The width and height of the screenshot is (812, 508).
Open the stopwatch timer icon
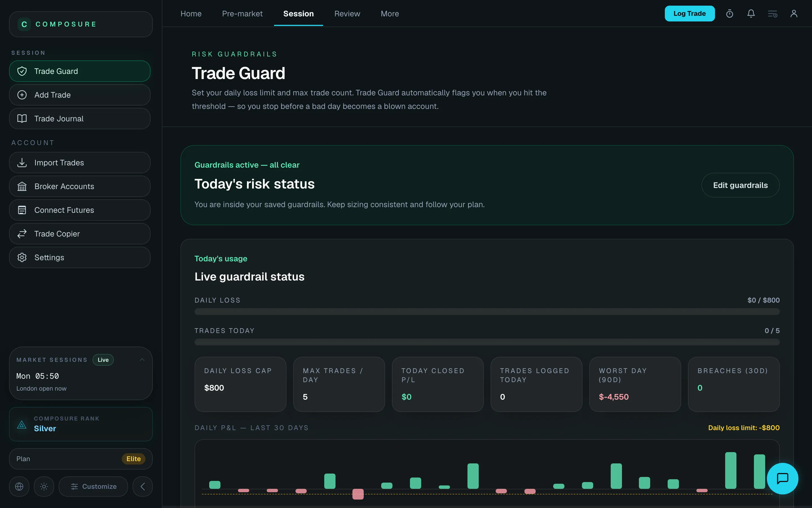point(729,14)
